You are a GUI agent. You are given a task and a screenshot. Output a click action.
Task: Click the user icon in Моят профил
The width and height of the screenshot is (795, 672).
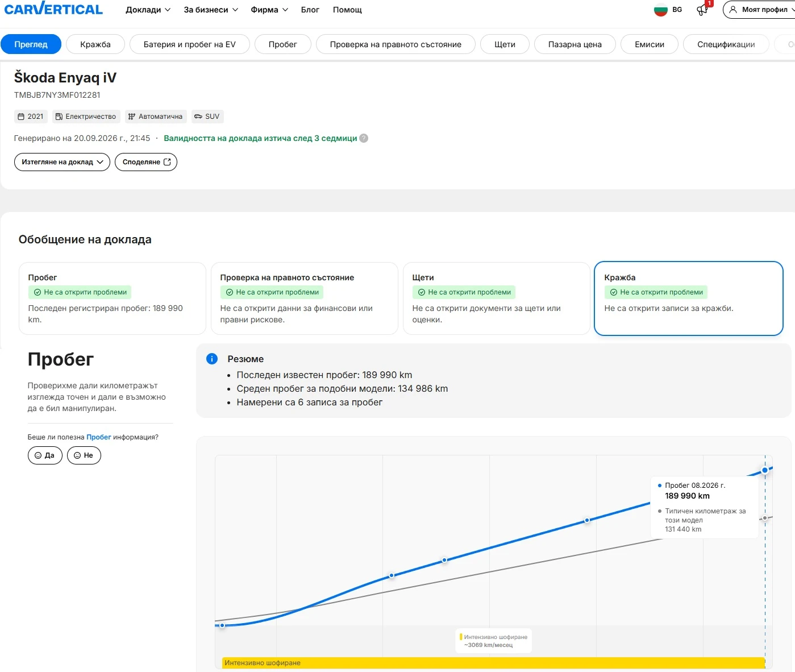point(733,10)
